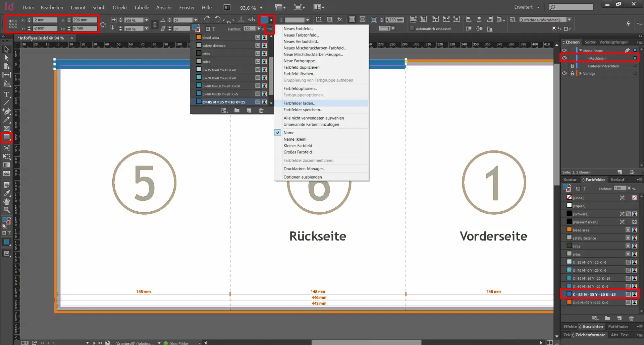Screen dimensions: 644x345
Task: Expand the Vorlage layer
Action: 580,73
